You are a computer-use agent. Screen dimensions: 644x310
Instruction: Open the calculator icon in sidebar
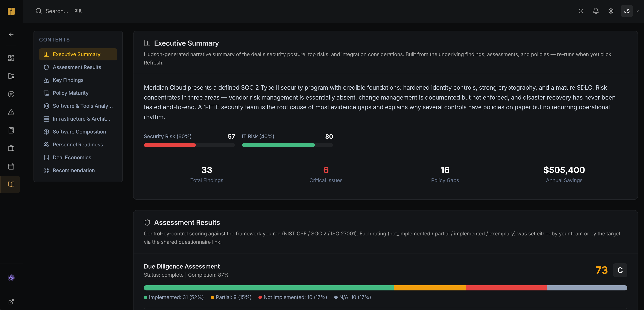click(11, 130)
